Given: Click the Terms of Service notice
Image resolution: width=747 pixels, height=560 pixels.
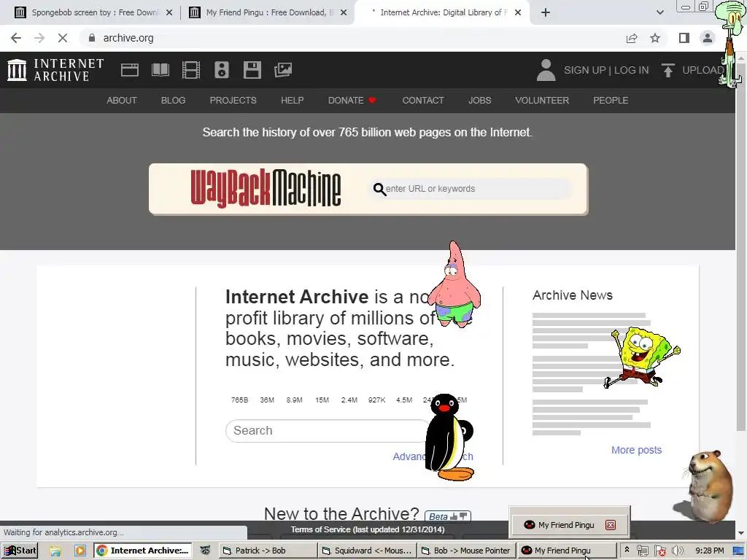Looking at the screenshot, I should tap(368, 529).
